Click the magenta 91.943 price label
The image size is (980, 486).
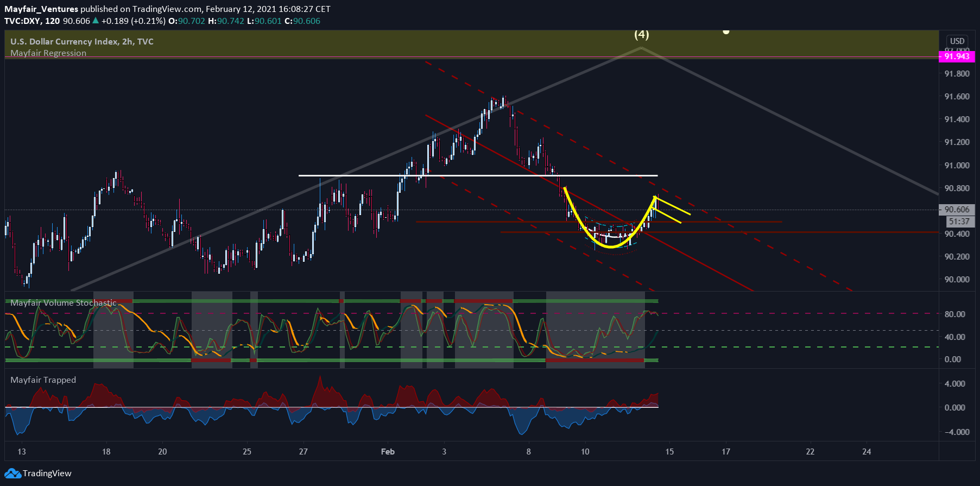point(957,56)
